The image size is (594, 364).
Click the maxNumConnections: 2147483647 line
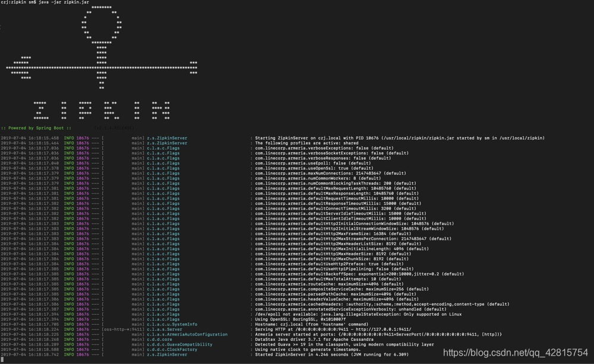(330, 173)
